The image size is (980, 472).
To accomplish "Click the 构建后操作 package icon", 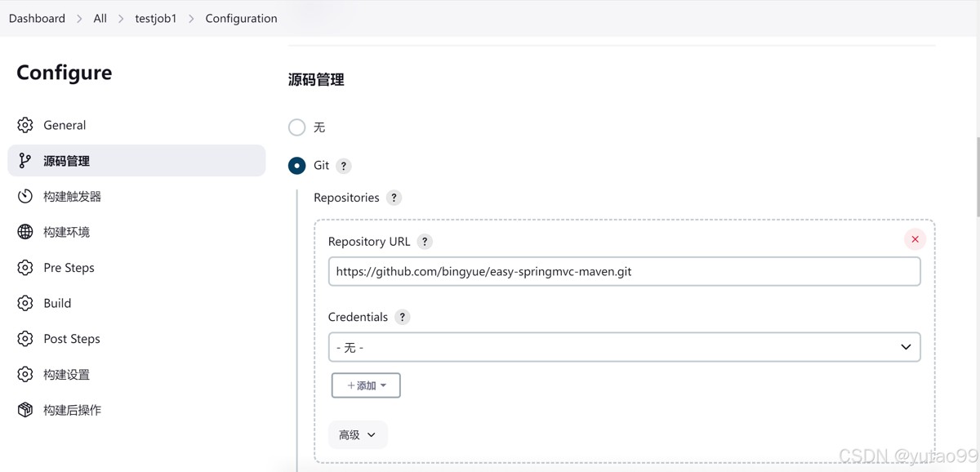I will click(x=25, y=410).
